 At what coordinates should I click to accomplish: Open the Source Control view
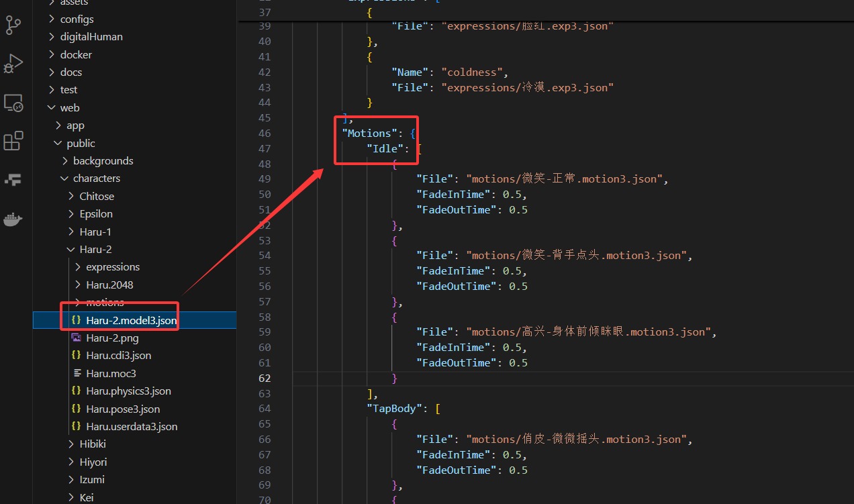point(13,24)
